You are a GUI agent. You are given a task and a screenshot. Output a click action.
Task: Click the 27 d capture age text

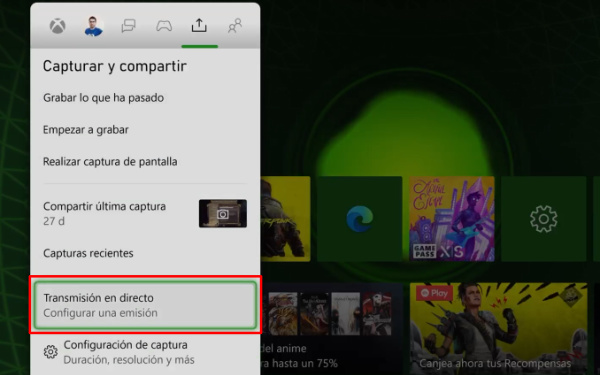[54, 221]
